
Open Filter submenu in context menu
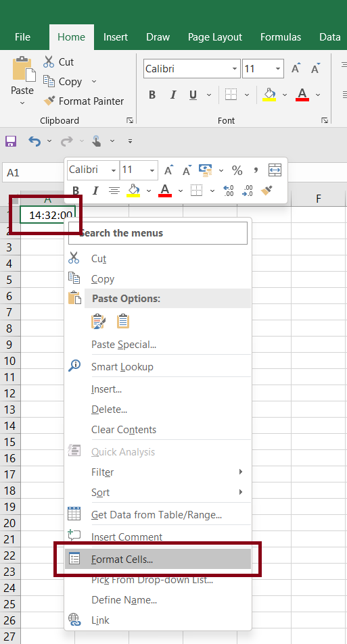click(158, 472)
